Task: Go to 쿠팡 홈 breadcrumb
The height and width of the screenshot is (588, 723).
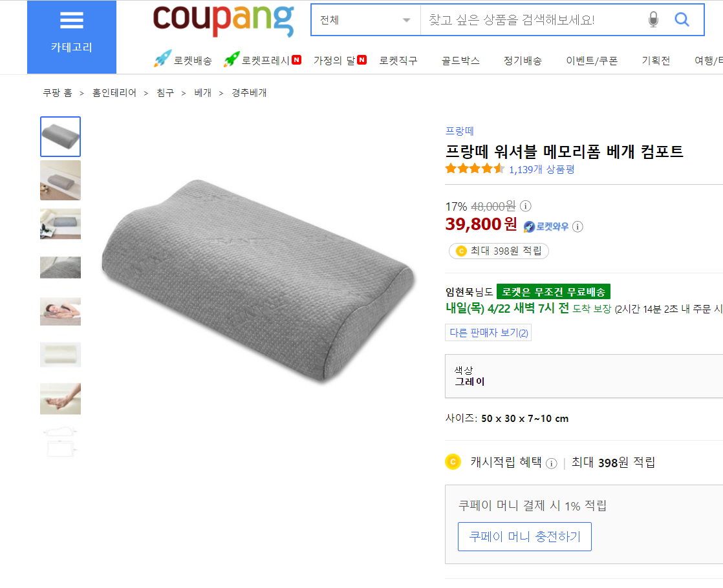Action: tap(57, 92)
